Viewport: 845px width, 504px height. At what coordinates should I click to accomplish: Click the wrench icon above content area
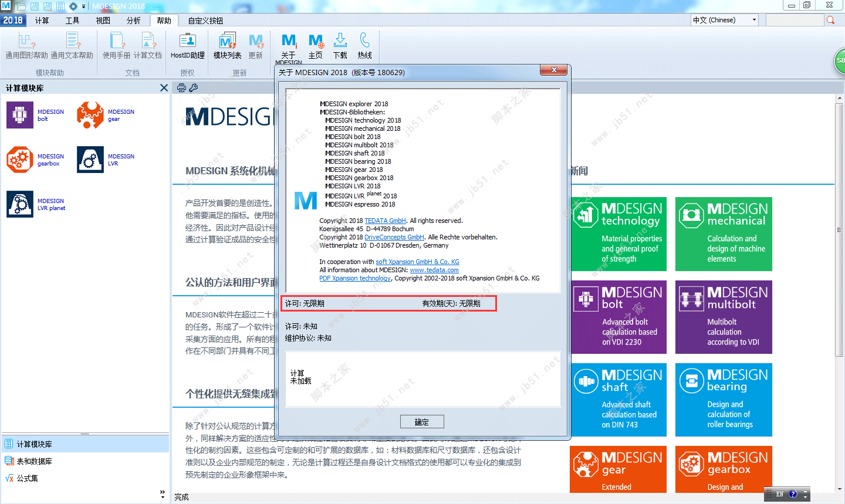[194, 87]
